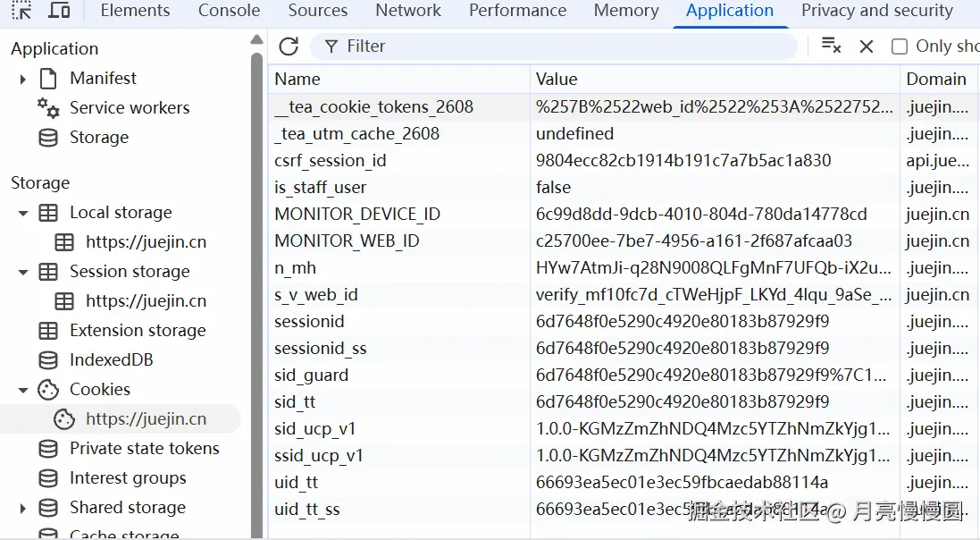The width and height of the screenshot is (980, 540).
Task: Open the Console tab
Action: (x=229, y=11)
